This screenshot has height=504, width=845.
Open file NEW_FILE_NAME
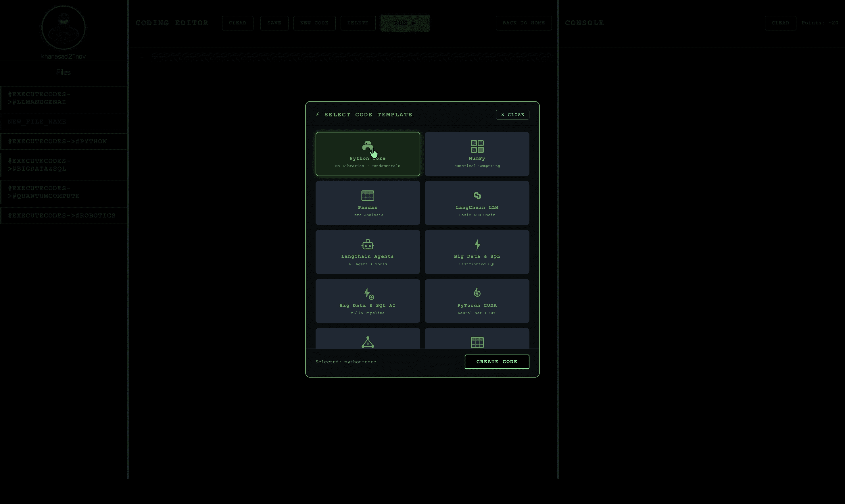64,122
